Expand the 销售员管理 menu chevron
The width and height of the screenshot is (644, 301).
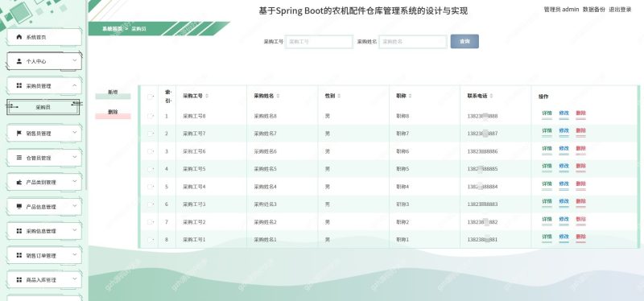[x=75, y=132]
